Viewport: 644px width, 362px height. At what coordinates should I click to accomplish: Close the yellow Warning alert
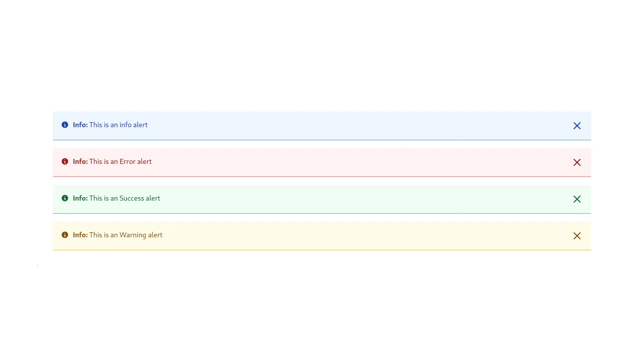(577, 236)
